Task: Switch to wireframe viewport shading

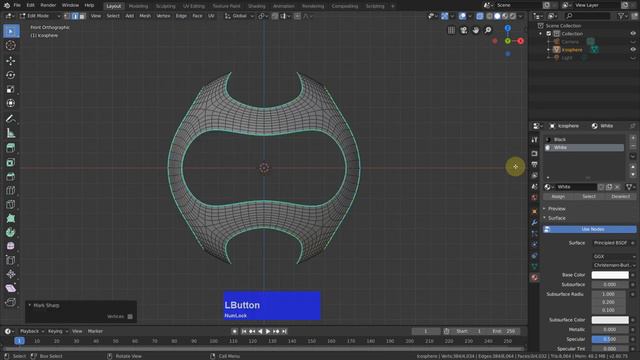Action: click(x=489, y=16)
